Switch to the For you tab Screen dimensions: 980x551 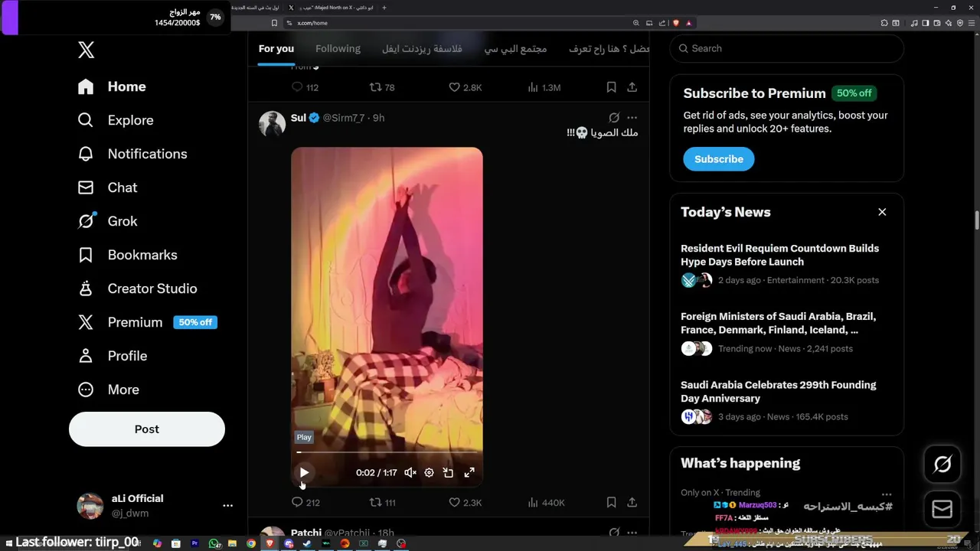tap(276, 48)
